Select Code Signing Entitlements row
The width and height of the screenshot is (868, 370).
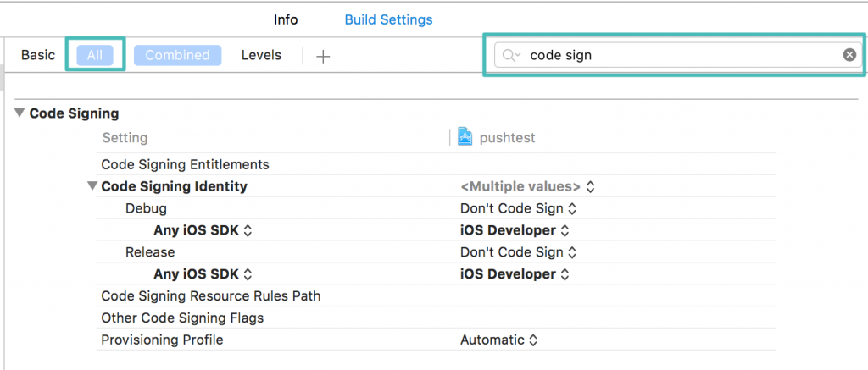(185, 164)
